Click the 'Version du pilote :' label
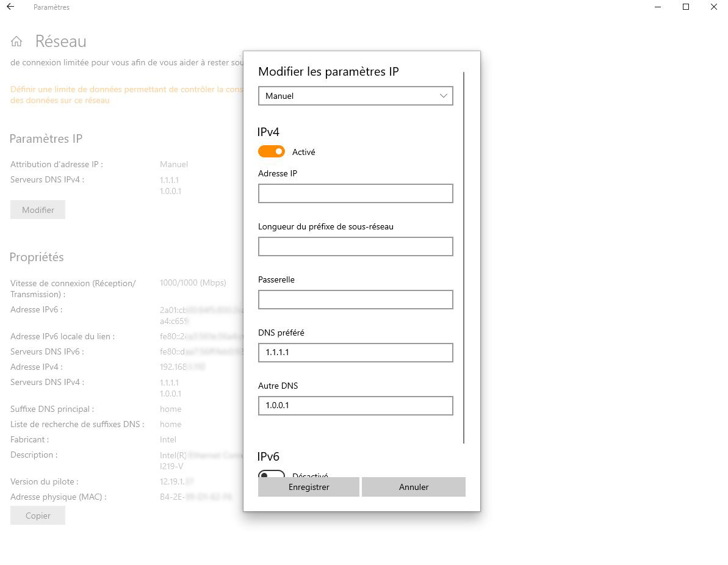728x565 pixels. 44,482
